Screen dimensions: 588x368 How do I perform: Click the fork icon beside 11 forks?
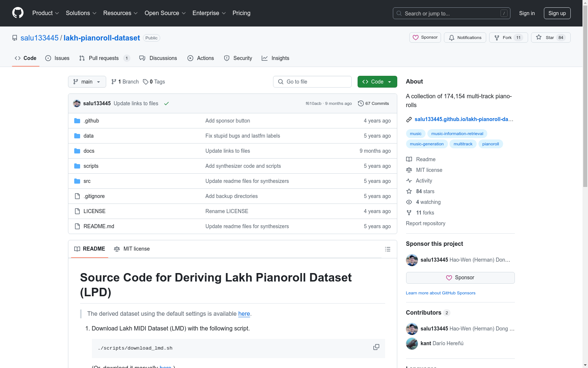(409, 213)
